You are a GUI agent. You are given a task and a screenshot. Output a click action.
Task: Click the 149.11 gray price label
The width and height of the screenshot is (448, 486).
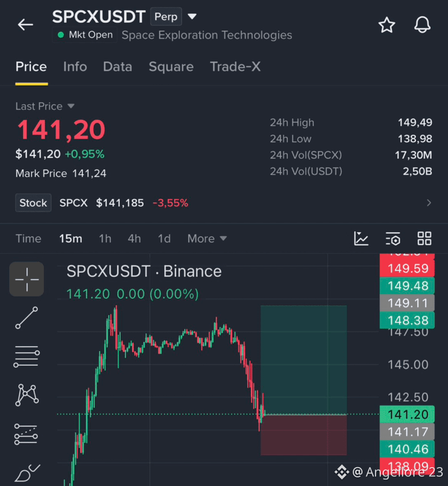pos(407,303)
